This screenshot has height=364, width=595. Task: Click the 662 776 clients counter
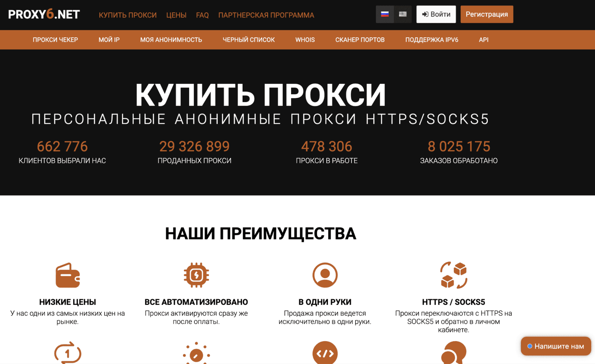pyautogui.click(x=62, y=146)
